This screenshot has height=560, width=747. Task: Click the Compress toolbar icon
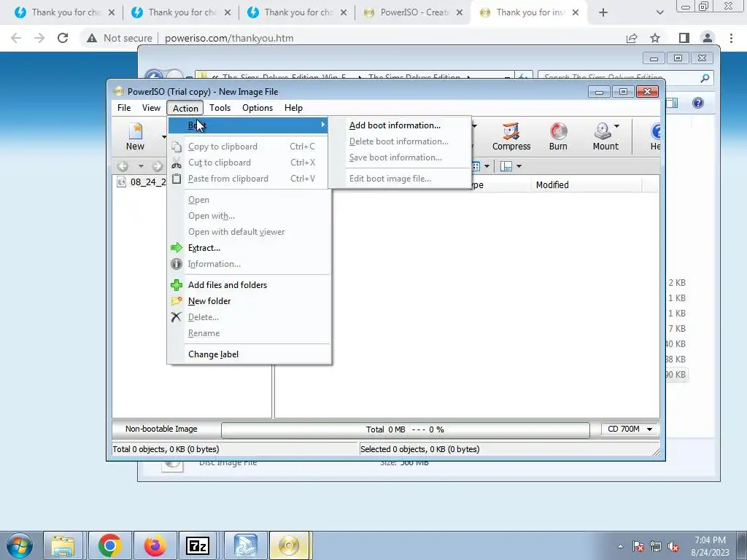click(511, 131)
